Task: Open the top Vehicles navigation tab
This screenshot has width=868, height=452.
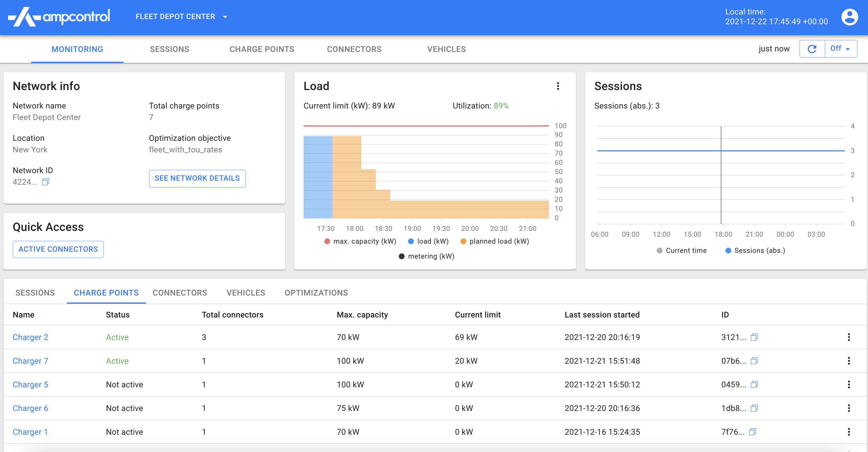Action: click(x=446, y=49)
